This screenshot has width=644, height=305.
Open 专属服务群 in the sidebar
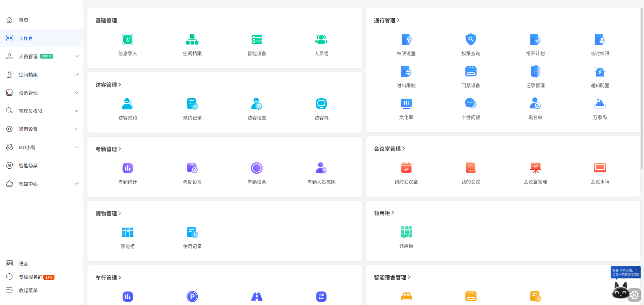coord(42,277)
